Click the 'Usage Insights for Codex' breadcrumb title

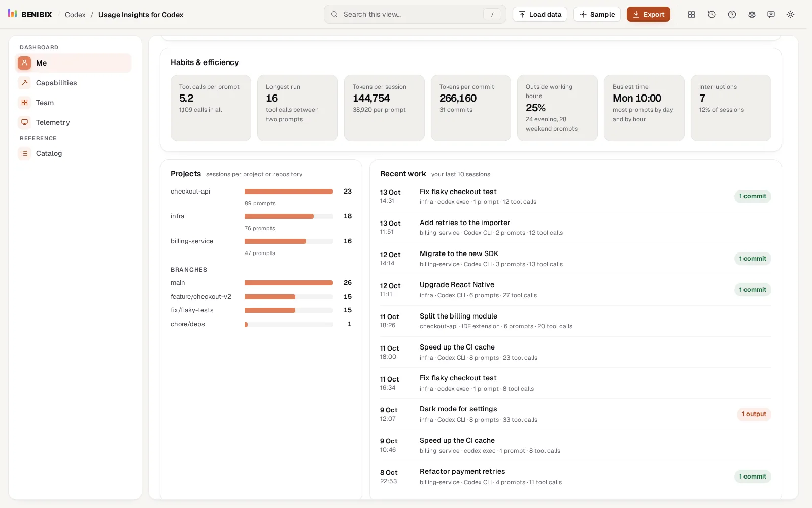coord(141,15)
